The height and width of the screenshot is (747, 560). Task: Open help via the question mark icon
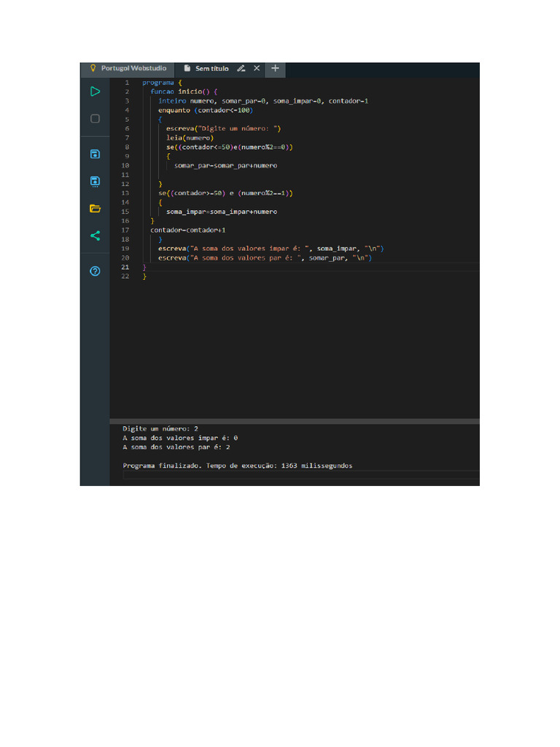point(95,271)
